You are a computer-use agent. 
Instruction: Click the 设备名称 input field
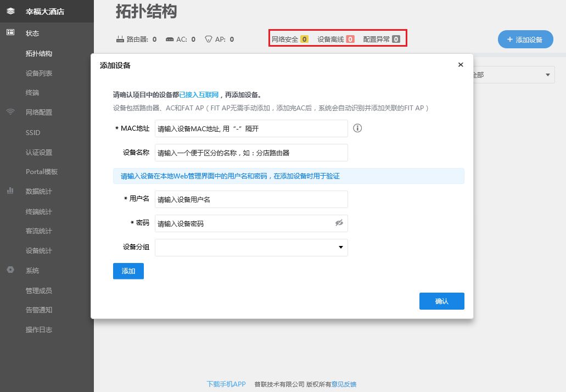(251, 153)
